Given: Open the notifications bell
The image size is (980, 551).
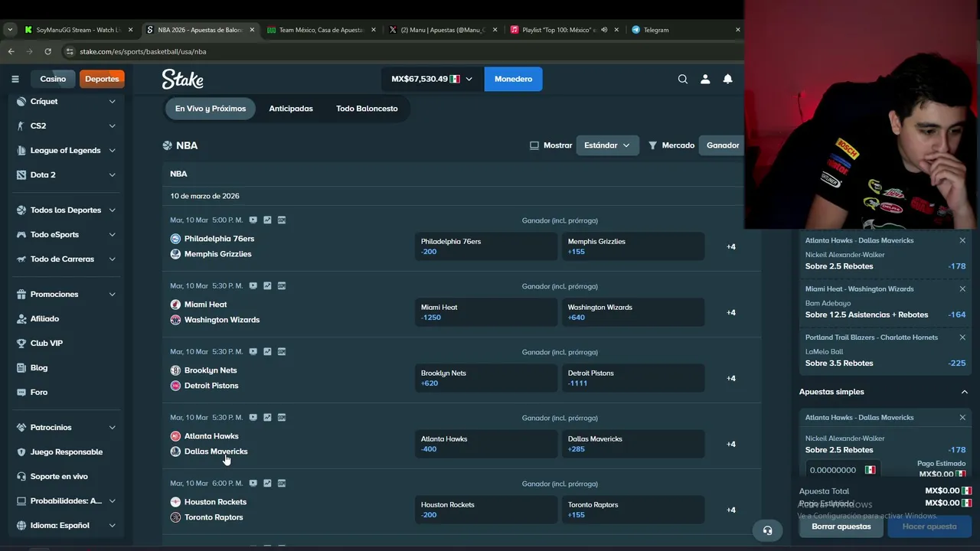Looking at the screenshot, I should tap(728, 79).
